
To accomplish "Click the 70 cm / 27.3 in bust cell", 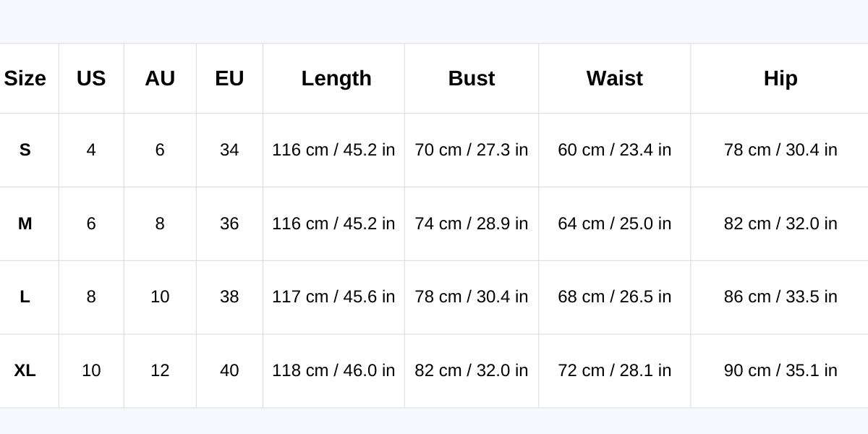I will (472, 150).
